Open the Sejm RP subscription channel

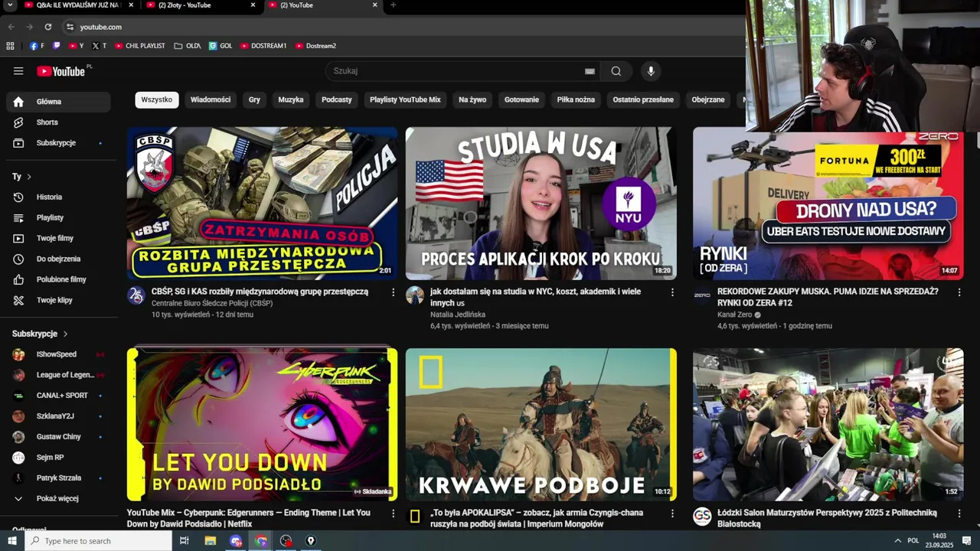tap(59, 457)
